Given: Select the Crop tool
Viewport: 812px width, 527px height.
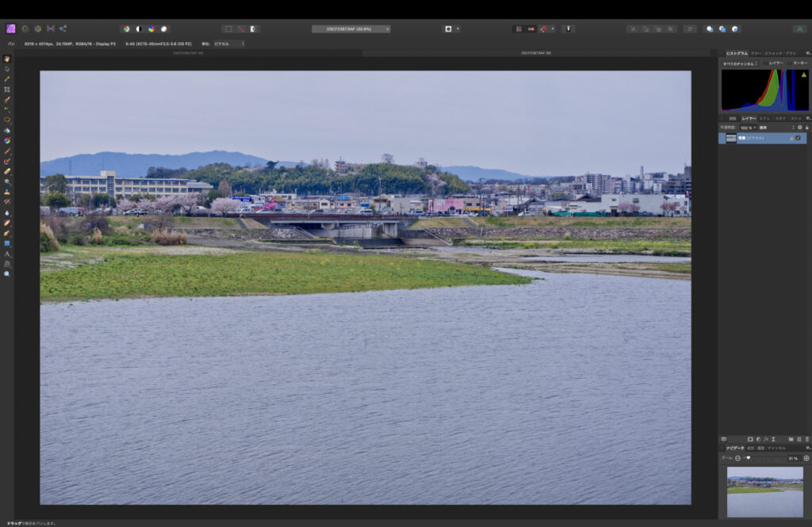Looking at the screenshot, I should [7, 90].
